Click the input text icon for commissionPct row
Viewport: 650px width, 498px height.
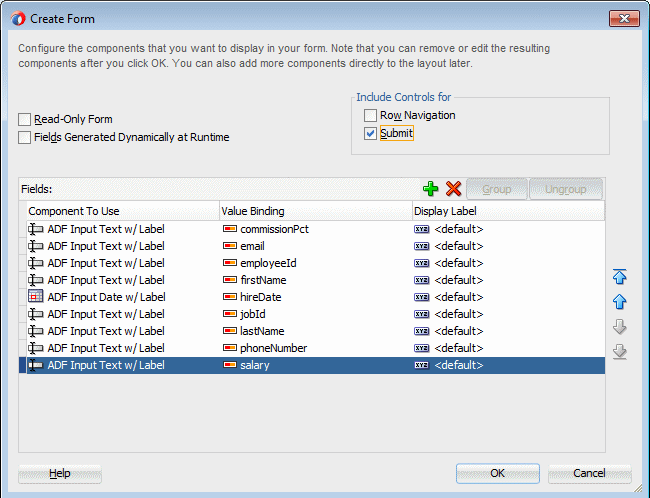click(36, 229)
